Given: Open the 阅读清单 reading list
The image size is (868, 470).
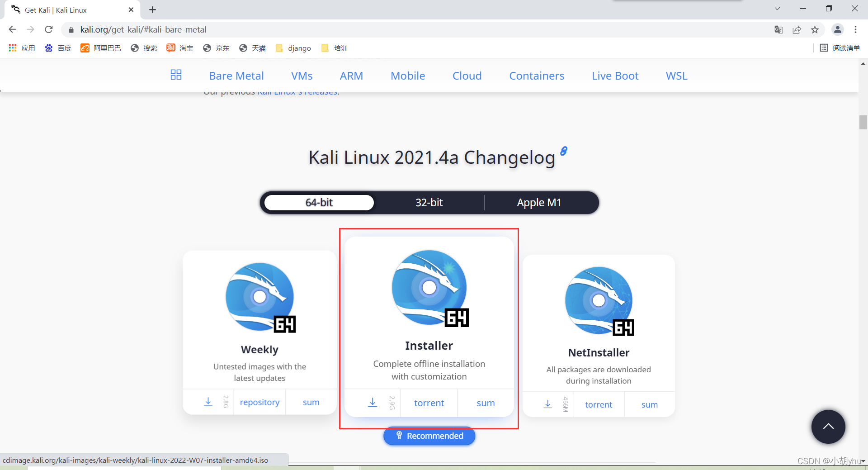Looking at the screenshot, I should click(840, 48).
